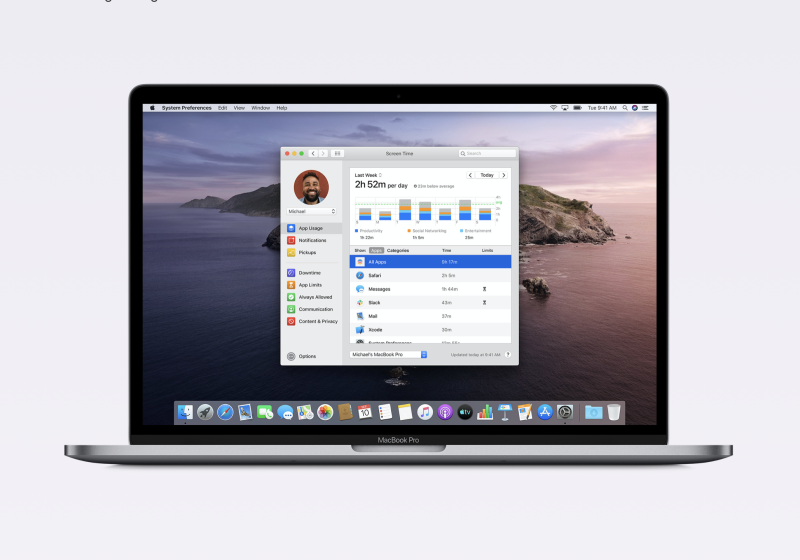Click the Search field in Screen Time
The height and width of the screenshot is (560, 800).
487,153
